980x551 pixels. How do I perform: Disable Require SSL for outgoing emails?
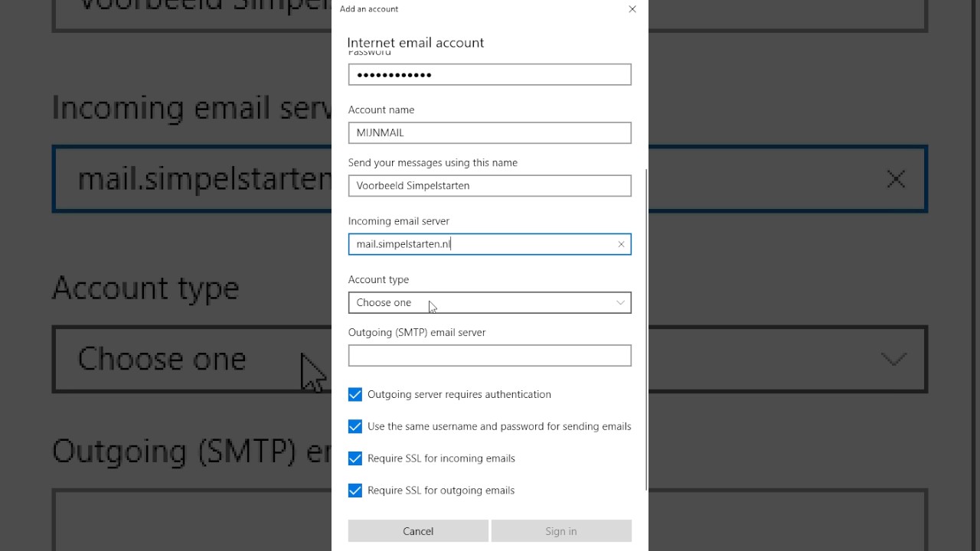point(355,491)
